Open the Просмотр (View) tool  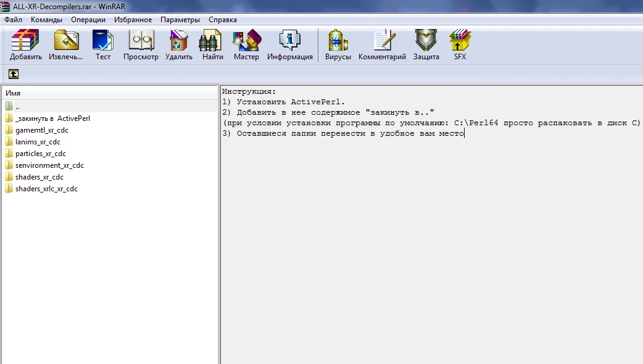pyautogui.click(x=141, y=45)
